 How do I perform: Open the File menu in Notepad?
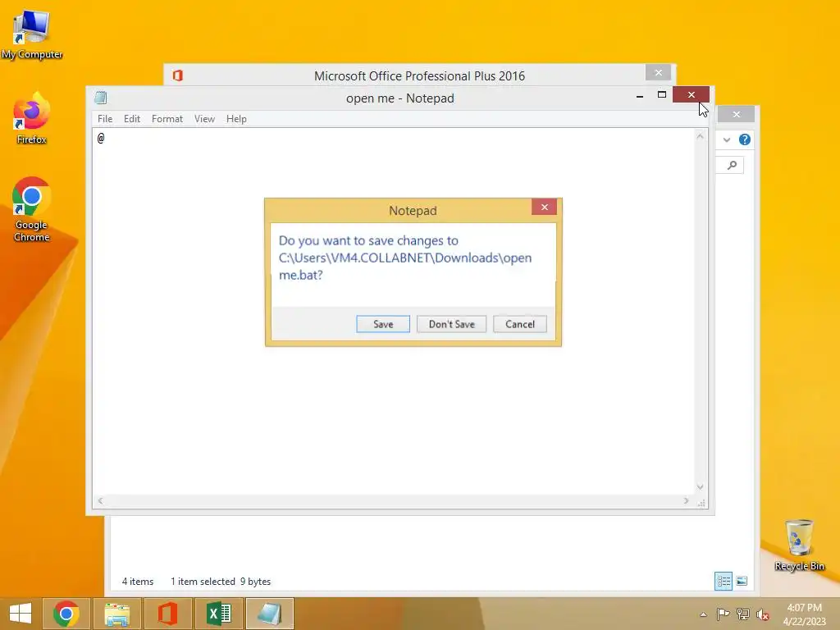click(105, 119)
